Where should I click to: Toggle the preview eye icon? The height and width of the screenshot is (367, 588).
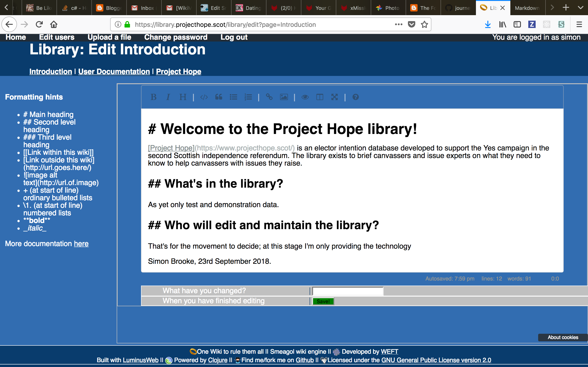(x=305, y=97)
